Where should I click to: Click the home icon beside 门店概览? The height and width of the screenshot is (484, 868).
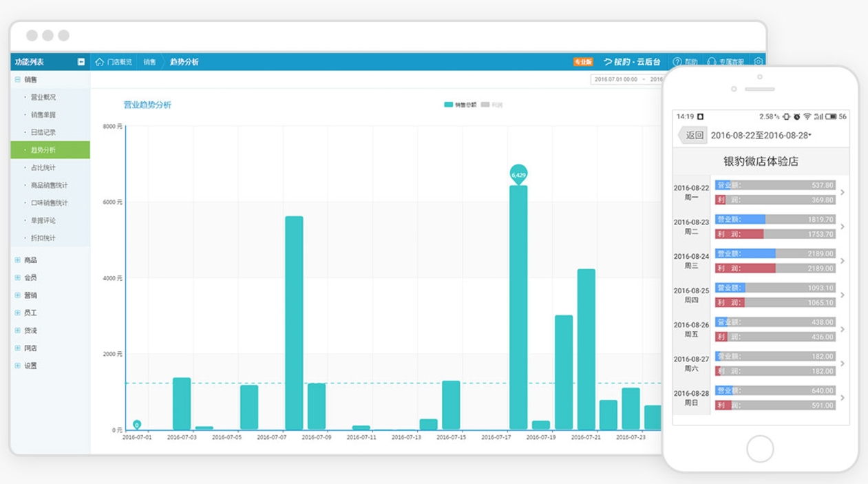[100, 62]
